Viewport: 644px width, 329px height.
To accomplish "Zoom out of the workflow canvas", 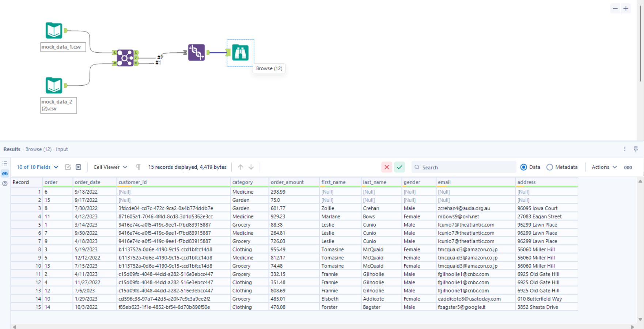I will [615, 8].
